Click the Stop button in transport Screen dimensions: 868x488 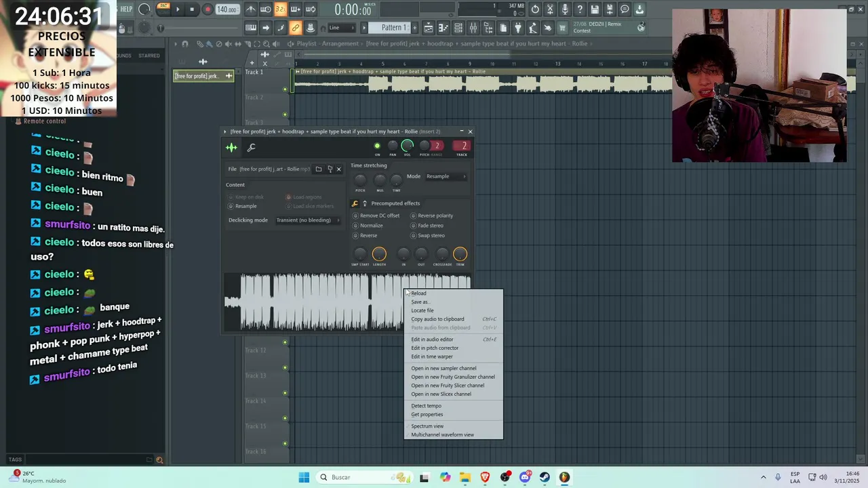pyautogui.click(x=192, y=9)
